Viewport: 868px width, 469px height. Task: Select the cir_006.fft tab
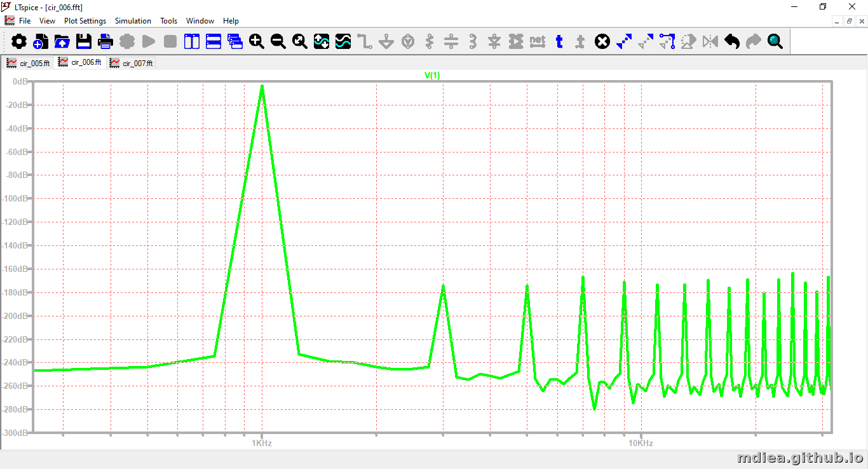(79, 62)
